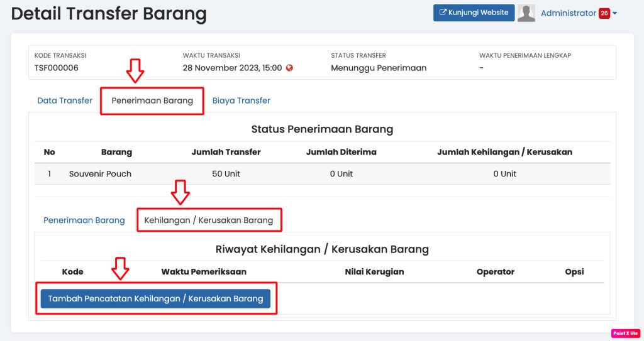Click the Souvenir Pouch item row
This screenshot has width=644, height=341.
pyautogui.click(x=100, y=174)
